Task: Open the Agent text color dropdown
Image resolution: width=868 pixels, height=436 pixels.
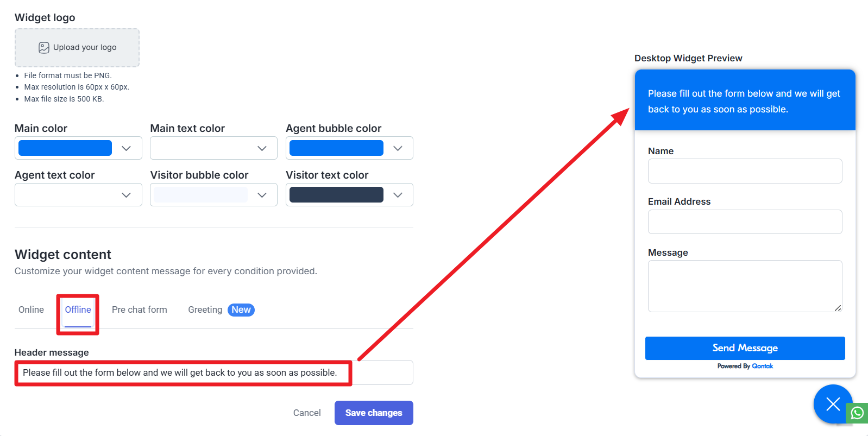Action: (x=127, y=195)
